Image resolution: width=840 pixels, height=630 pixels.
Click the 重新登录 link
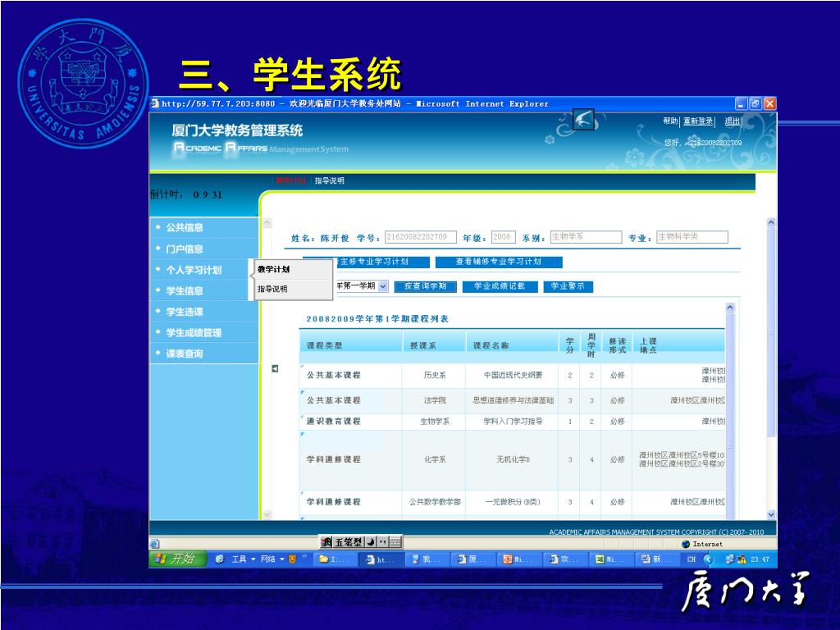tap(698, 121)
